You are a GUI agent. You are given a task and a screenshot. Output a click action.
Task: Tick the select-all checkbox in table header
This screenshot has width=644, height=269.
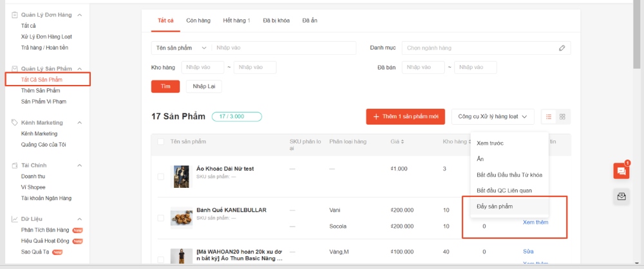[x=160, y=142]
